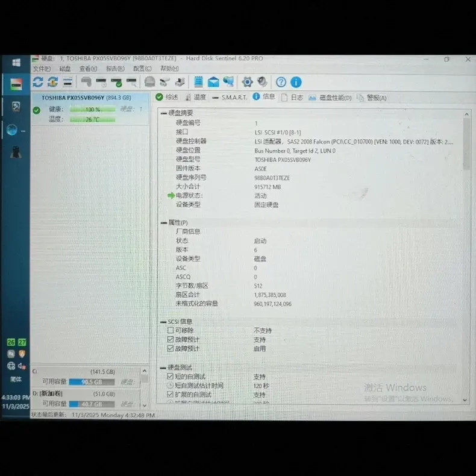Viewport: 476px width, 476px height.
Task: Click the blue info circle toolbar icon
Action: pyautogui.click(x=296, y=82)
